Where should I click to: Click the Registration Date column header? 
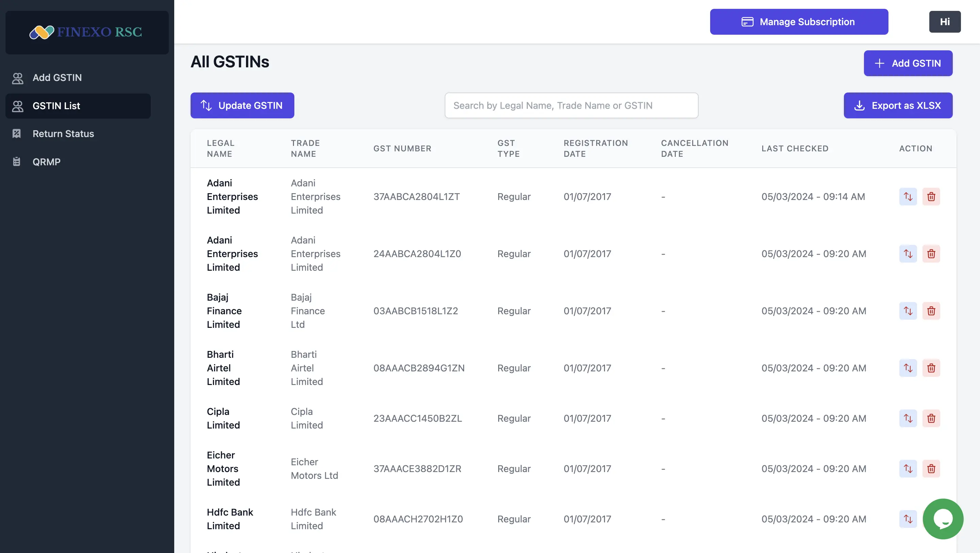[596, 148]
